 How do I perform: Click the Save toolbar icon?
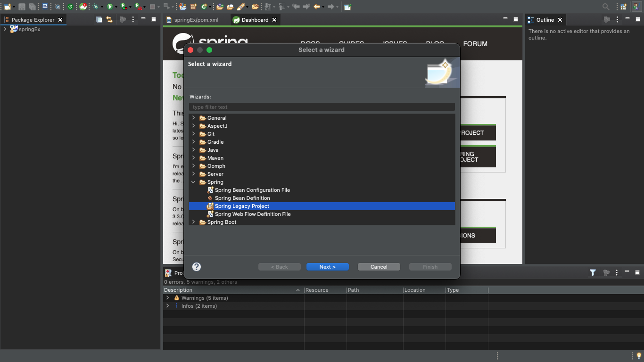pyautogui.click(x=22, y=7)
